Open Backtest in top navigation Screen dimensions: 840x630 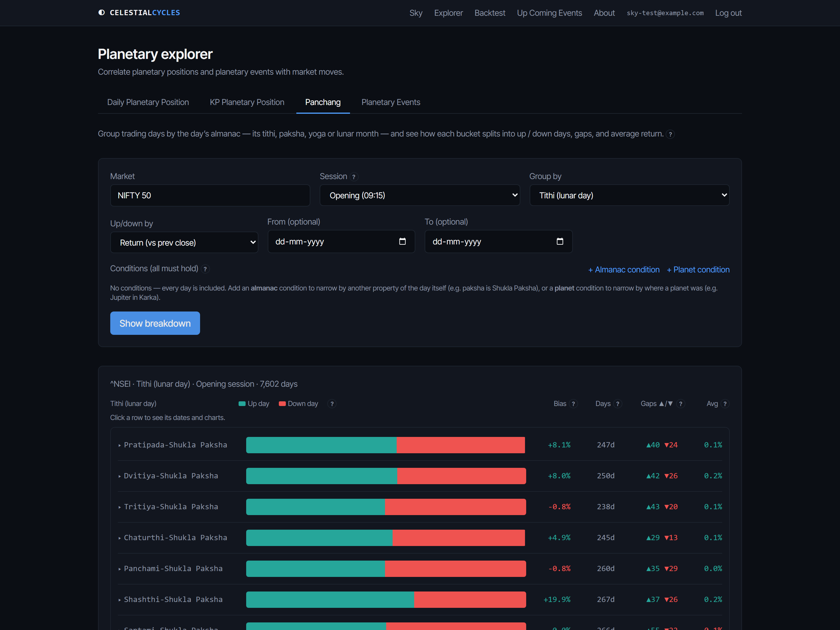[490, 13]
